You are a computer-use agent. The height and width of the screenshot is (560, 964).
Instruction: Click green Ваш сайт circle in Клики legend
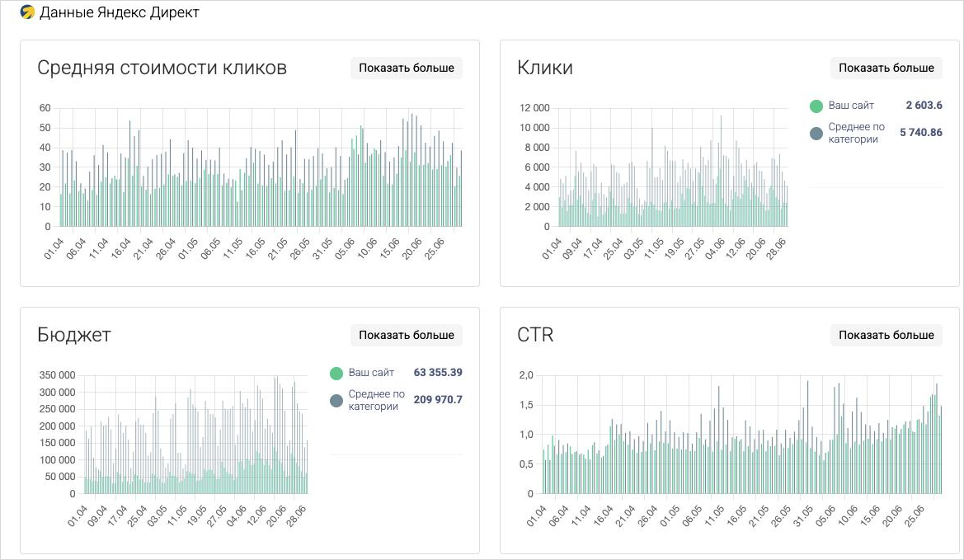816,106
